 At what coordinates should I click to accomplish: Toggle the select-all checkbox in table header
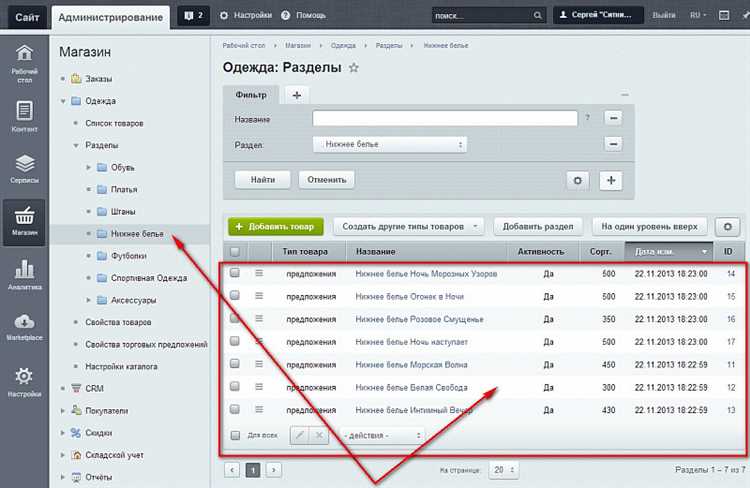tap(235, 251)
